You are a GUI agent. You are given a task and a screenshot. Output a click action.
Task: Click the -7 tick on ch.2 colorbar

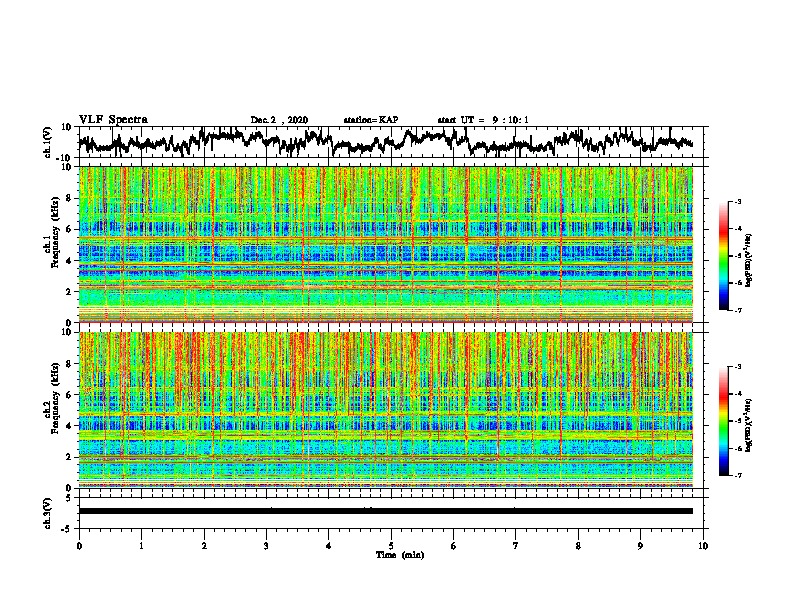click(x=737, y=475)
